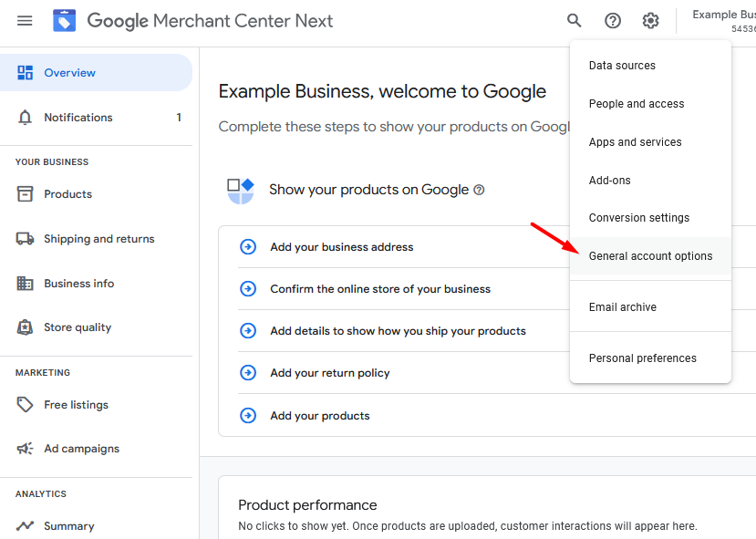Open Conversion settings
Screen dimensions: 756x539
pos(650,218)
